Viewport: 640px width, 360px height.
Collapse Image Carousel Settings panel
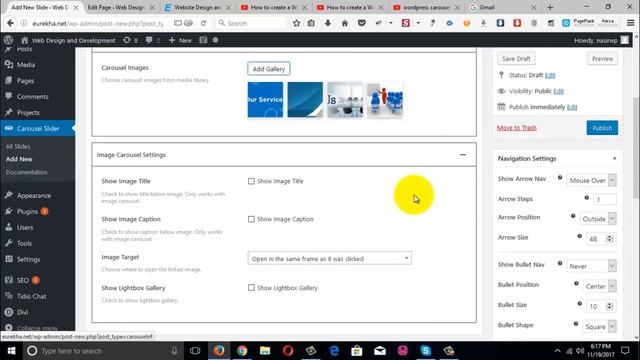[x=463, y=155]
